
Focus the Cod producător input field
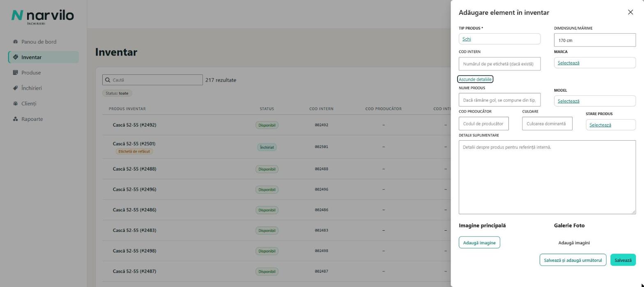point(484,124)
